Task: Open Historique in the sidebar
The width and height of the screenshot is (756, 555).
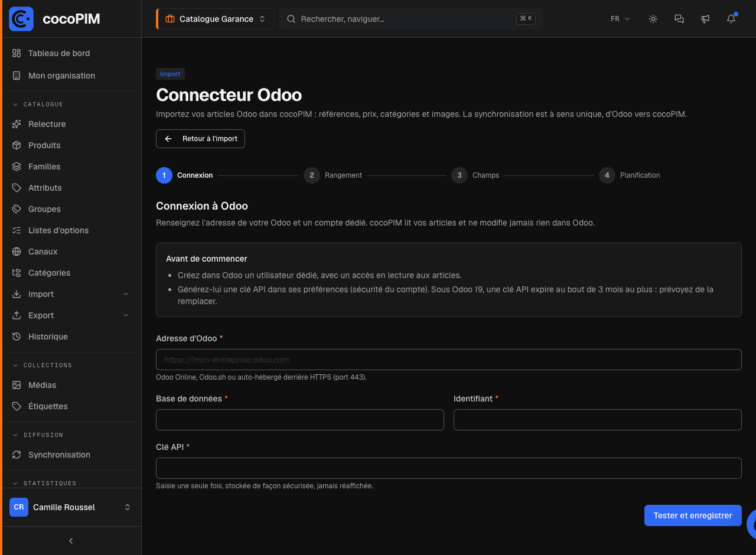Action: click(x=71, y=337)
